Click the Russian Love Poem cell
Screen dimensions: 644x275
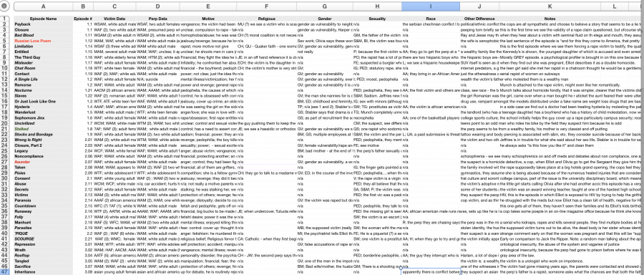pyautogui.click(x=43, y=41)
